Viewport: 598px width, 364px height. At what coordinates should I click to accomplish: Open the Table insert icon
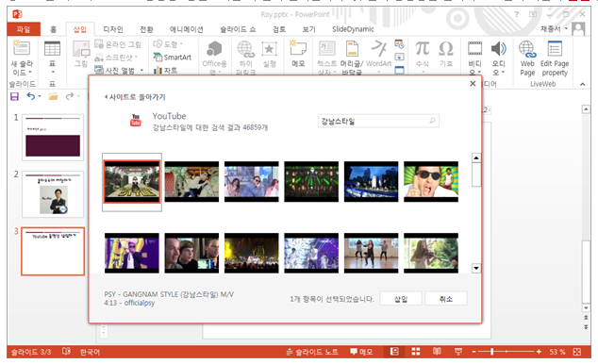[x=52, y=49]
